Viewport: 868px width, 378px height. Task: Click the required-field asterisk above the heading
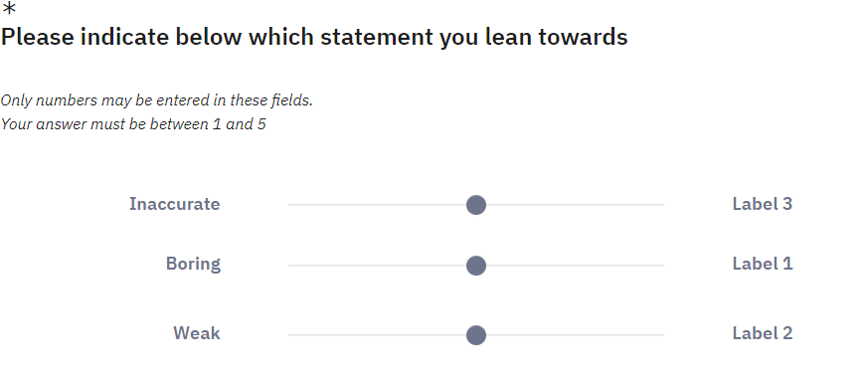tap(9, 9)
